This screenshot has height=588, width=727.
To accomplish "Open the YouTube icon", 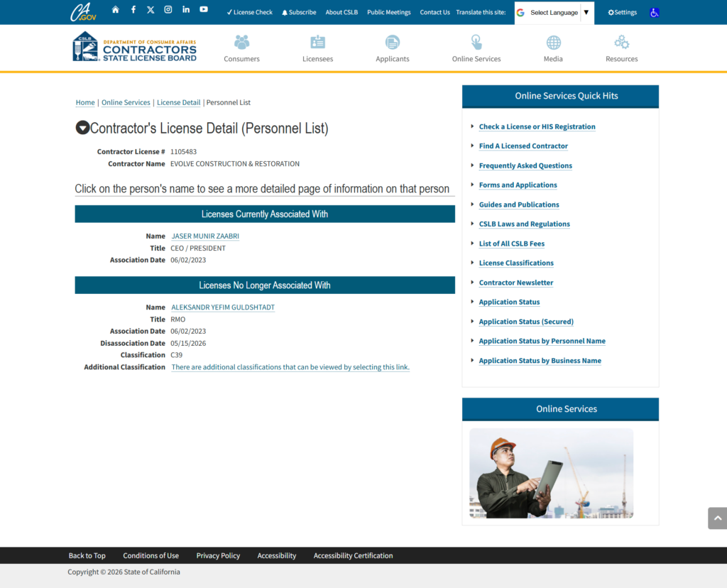I will click(204, 10).
